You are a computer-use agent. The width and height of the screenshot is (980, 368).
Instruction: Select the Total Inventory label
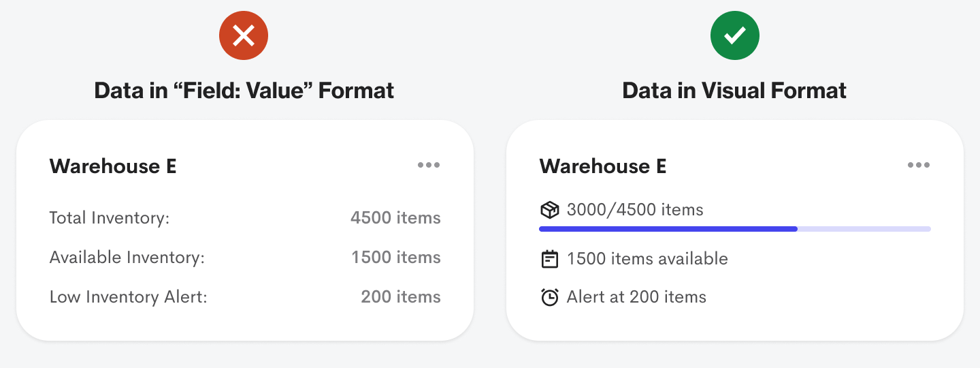click(109, 218)
